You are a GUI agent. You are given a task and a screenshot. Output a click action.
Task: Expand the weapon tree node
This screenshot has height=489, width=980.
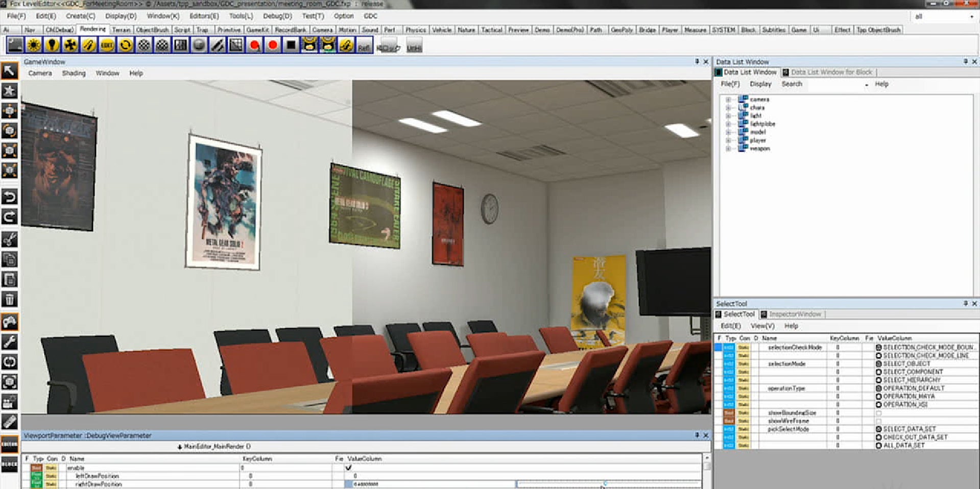click(x=728, y=149)
